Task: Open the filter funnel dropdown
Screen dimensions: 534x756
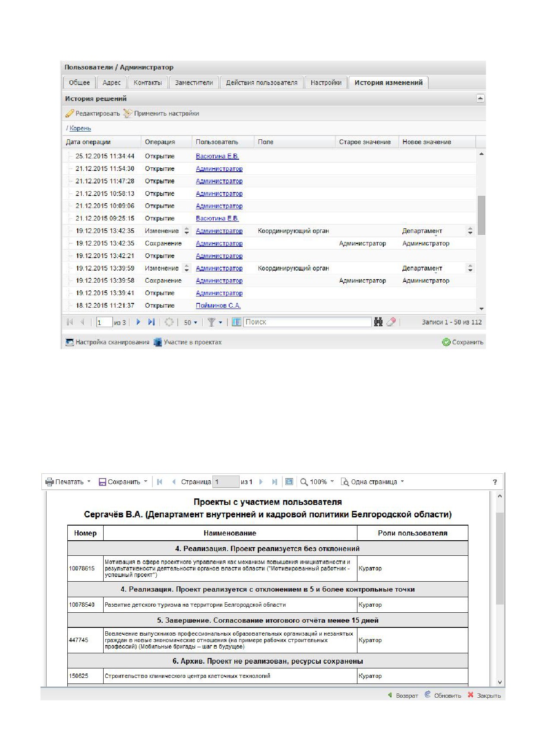Action: click(x=215, y=322)
